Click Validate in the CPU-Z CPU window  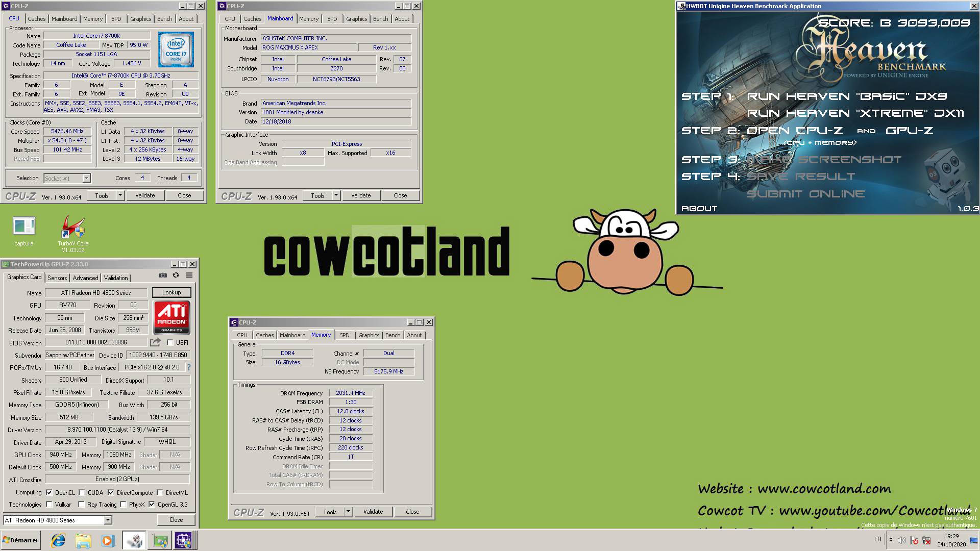145,195
